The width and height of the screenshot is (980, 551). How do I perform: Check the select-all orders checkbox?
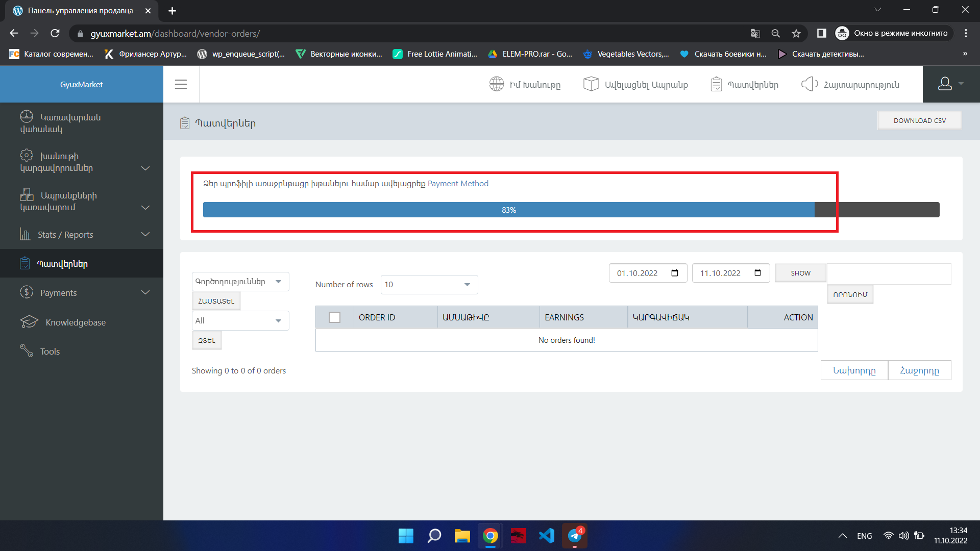pyautogui.click(x=334, y=317)
